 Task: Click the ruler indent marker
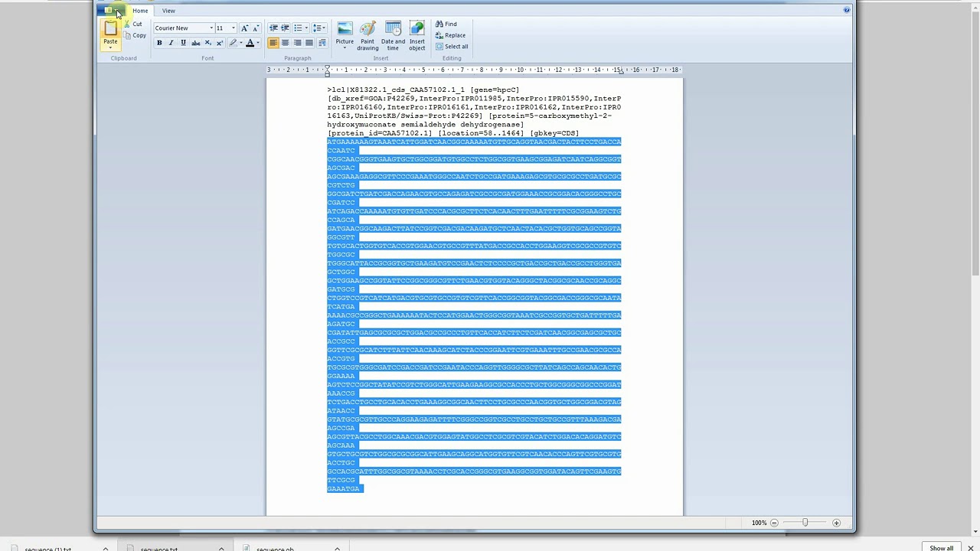(327, 70)
